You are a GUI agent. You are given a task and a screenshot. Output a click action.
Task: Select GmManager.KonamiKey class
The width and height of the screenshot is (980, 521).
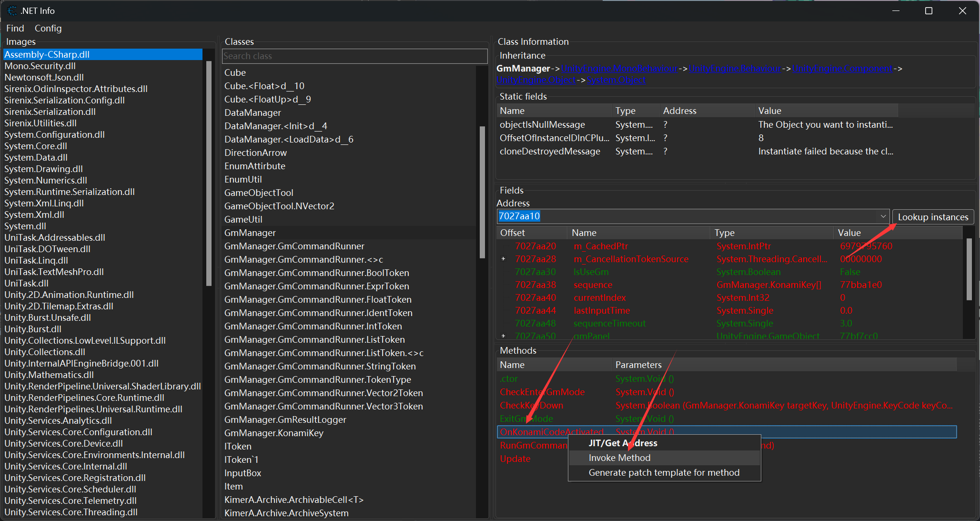274,433
